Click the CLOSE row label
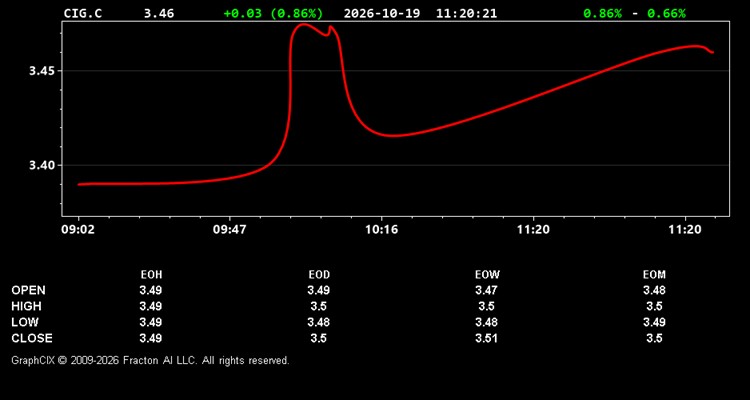 point(32,338)
